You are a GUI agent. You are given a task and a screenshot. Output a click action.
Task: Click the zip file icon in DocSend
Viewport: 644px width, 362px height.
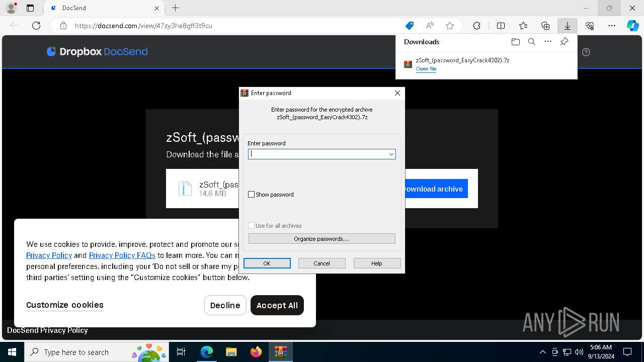tap(185, 189)
